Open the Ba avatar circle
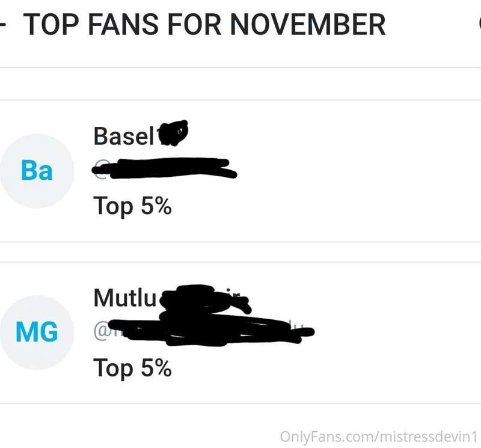This screenshot has height=448, width=481. [x=37, y=171]
